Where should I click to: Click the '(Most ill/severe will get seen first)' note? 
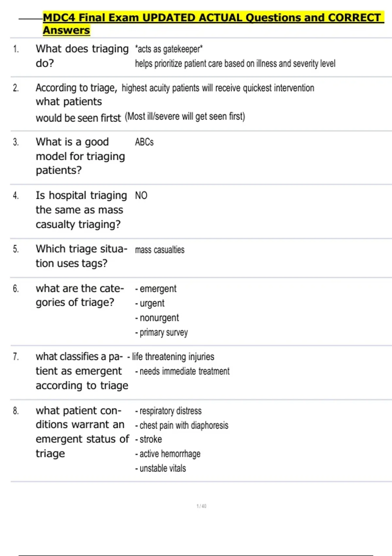tap(185, 116)
